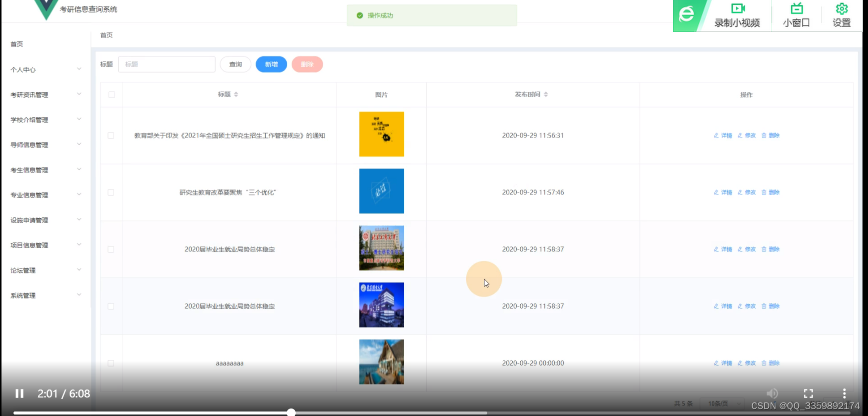Click 删除 for aaaaaaaa row
This screenshot has width=868, height=416.
pyautogui.click(x=770, y=363)
